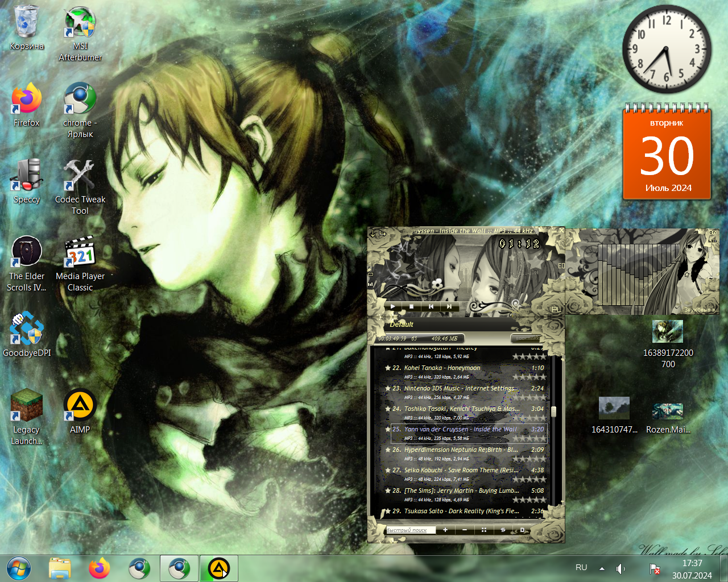Click the shuffle down-arrow icon in AIMP
The height and width of the screenshot is (582, 728).
pyautogui.click(x=373, y=233)
